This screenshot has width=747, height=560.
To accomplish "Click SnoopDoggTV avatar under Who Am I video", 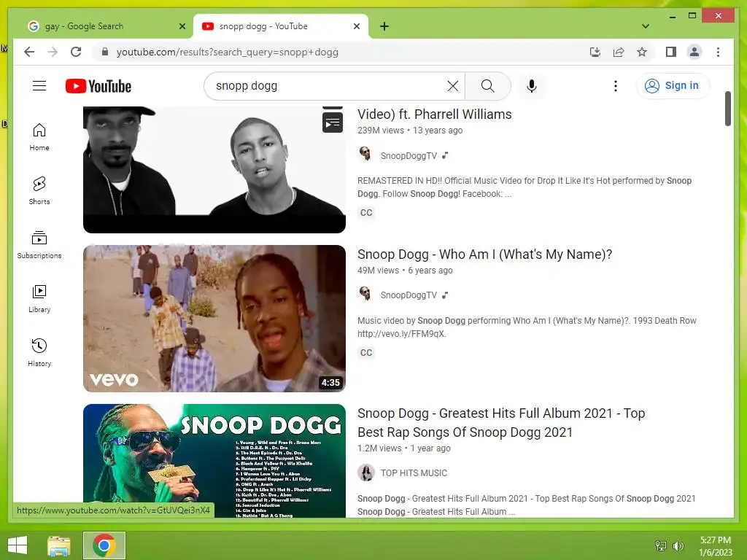I will coord(365,295).
